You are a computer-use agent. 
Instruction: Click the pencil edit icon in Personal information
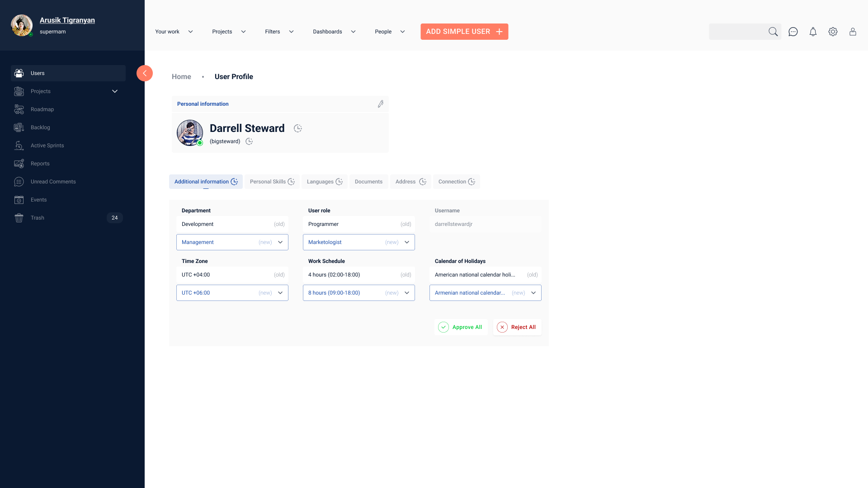coord(381,104)
